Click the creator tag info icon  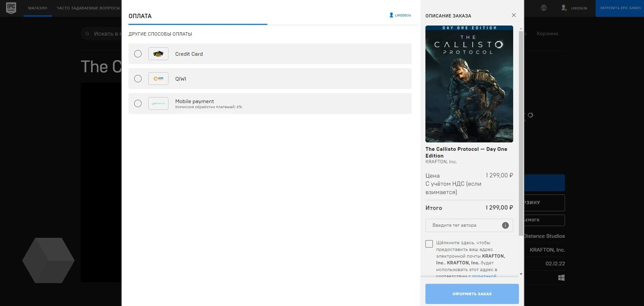(x=505, y=225)
